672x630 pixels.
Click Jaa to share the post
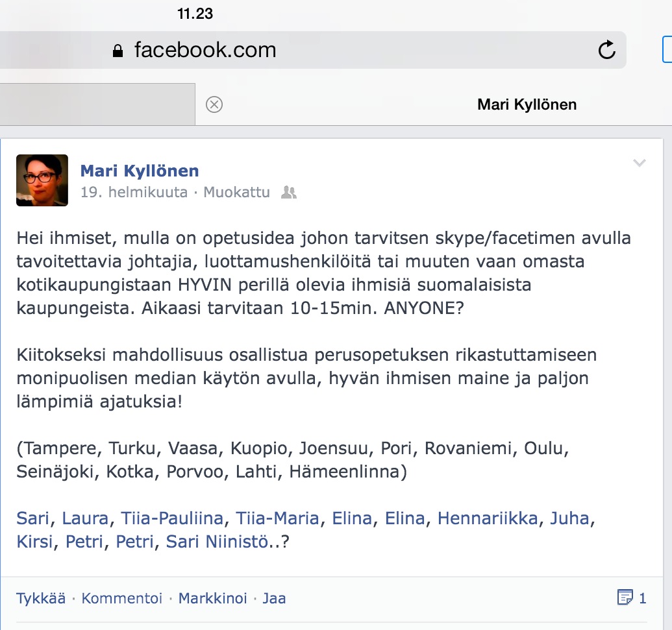(x=274, y=598)
